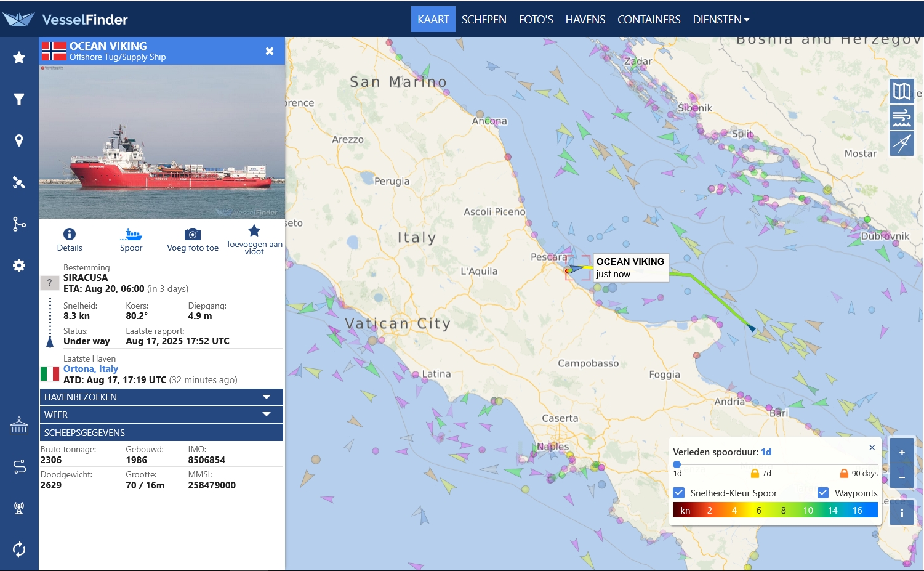Open the Ortona, Italy port link
The image size is (924, 571).
(90, 369)
